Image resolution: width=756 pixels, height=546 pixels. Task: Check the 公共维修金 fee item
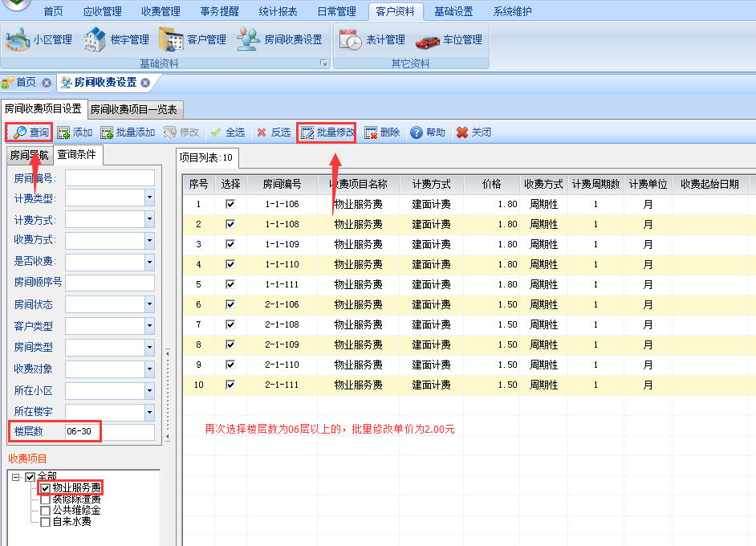point(45,511)
